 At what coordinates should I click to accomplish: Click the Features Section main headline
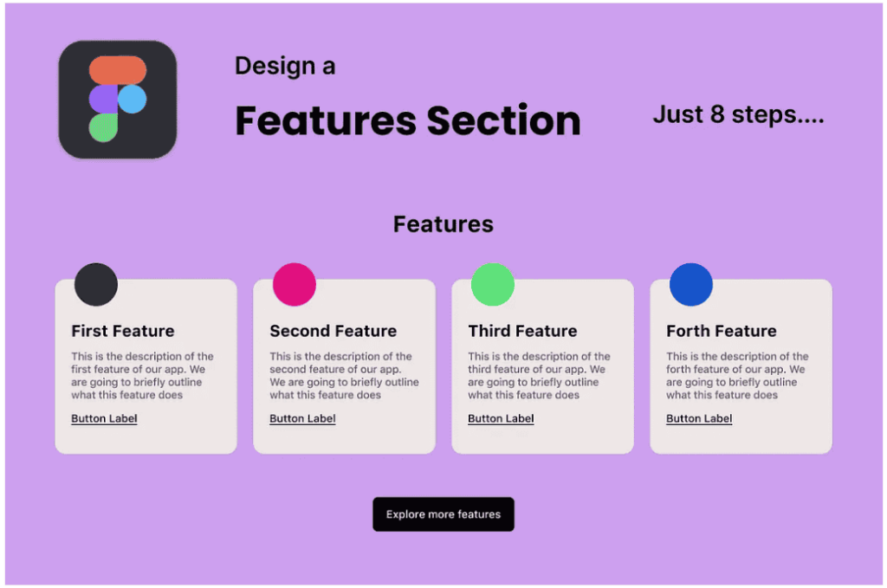tap(408, 121)
